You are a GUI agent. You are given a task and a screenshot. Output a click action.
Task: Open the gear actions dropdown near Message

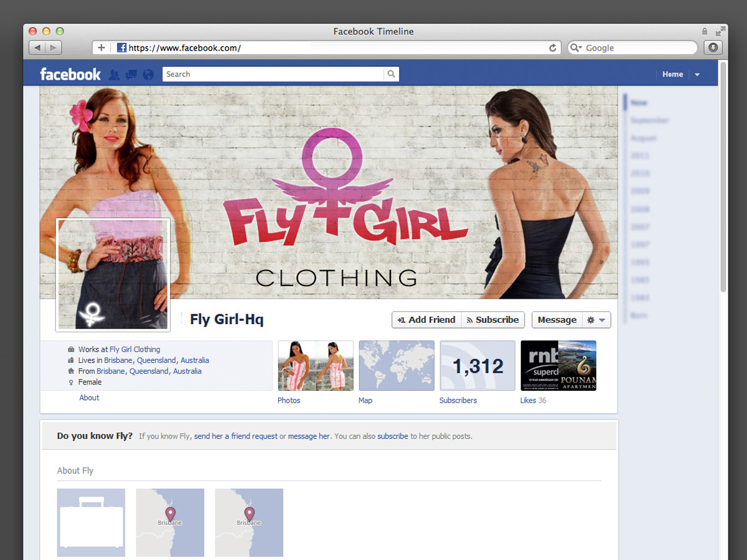pyautogui.click(x=596, y=320)
